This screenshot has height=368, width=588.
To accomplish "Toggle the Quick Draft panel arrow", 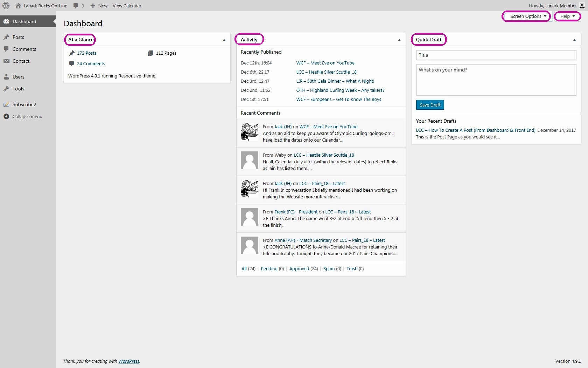I will tap(574, 40).
